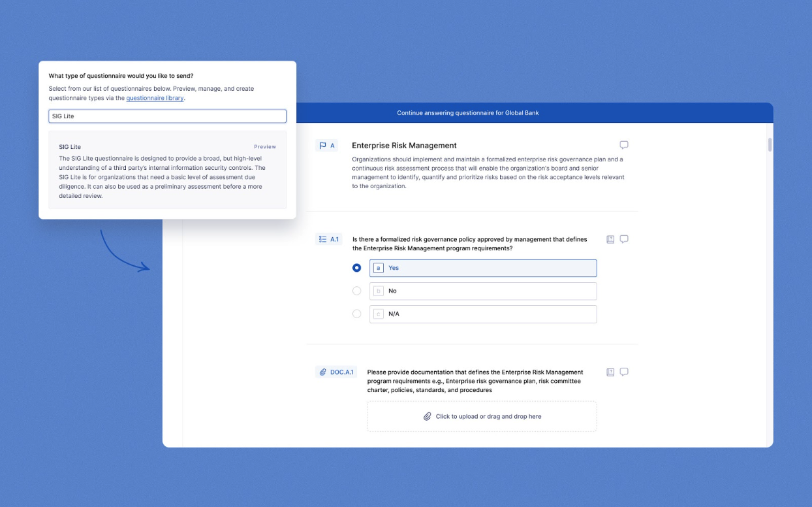Image resolution: width=812 pixels, height=507 pixels.
Task: Click to upload or drag and drop area
Action: tap(482, 416)
